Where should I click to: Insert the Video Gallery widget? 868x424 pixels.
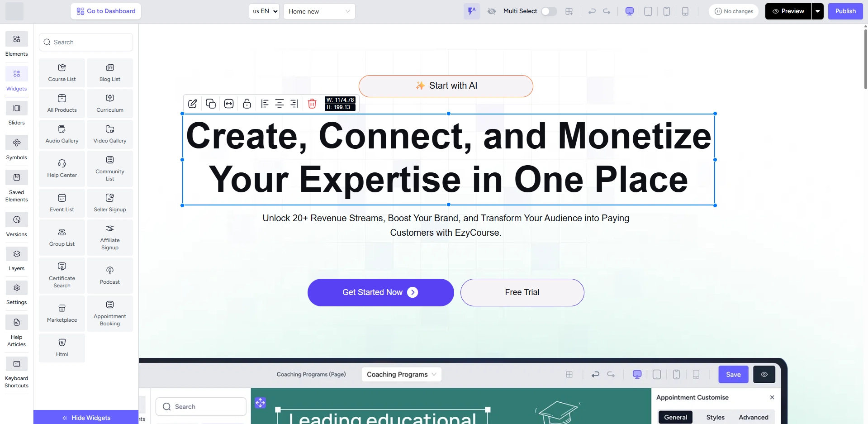[110, 134]
